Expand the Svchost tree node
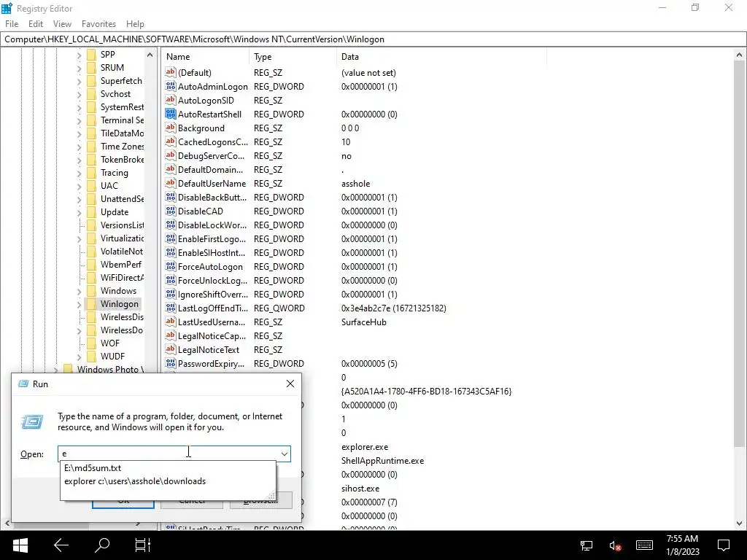 tap(79, 95)
